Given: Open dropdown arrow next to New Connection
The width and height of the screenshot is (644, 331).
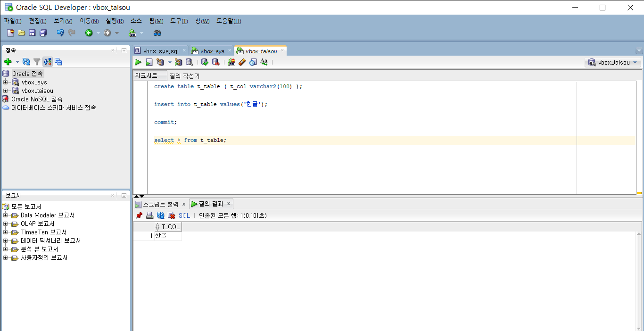Looking at the screenshot, I should point(17,62).
